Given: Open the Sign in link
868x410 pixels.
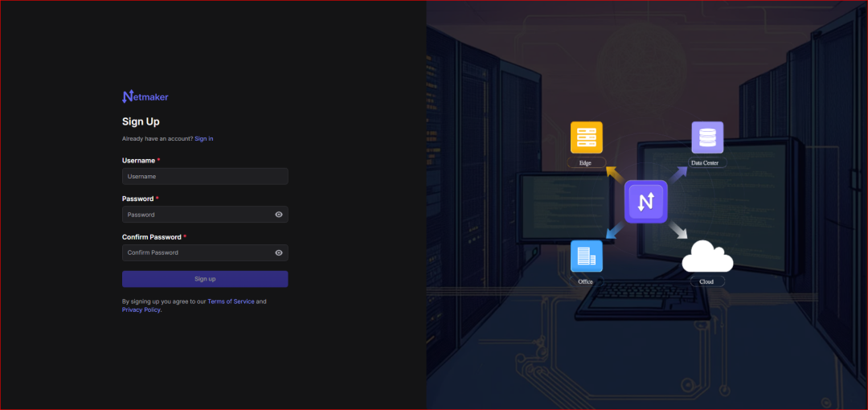Looking at the screenshot, I should [x=203, y=138].
